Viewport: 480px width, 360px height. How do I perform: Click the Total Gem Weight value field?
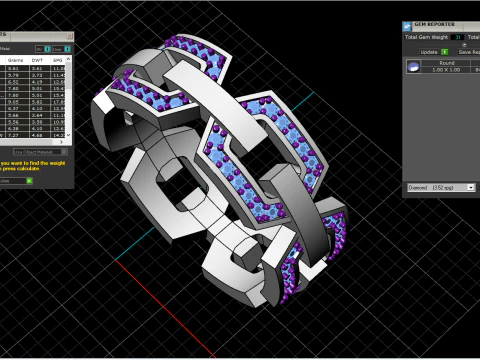point(457,37)
